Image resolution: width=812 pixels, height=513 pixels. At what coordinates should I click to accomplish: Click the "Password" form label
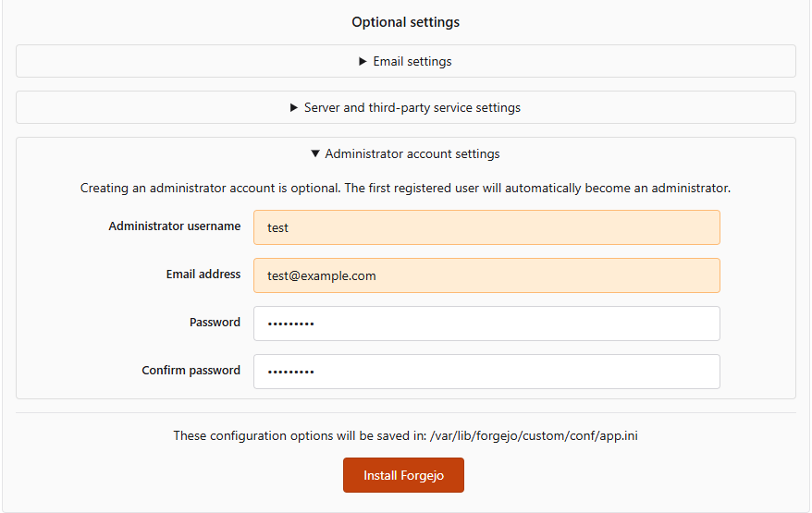[x=215, y=323]
